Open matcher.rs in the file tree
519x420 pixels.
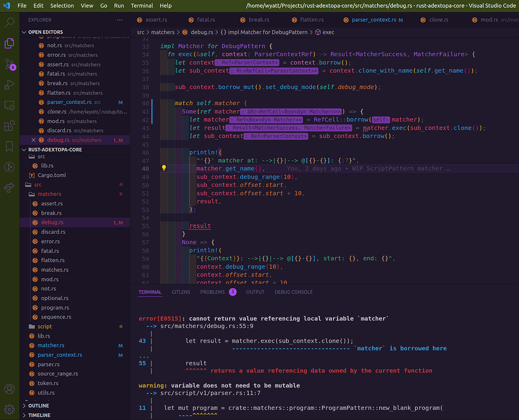click(x=51, y=346)
